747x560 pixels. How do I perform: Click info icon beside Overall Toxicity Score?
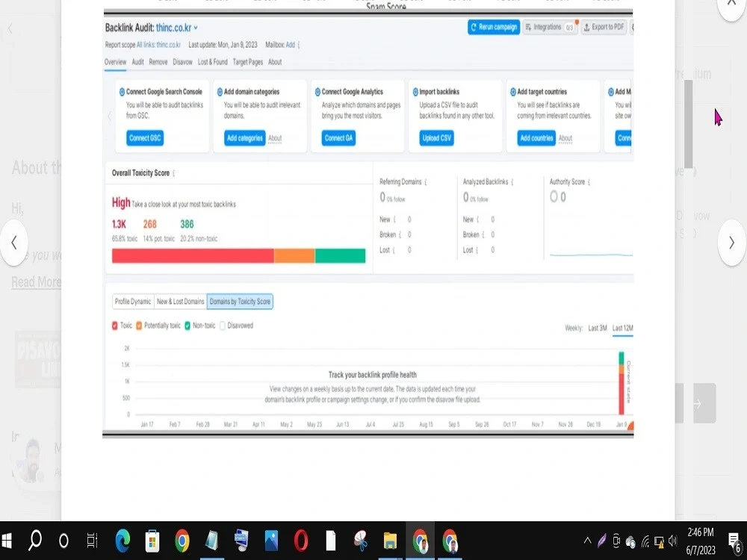coord(174,173)
